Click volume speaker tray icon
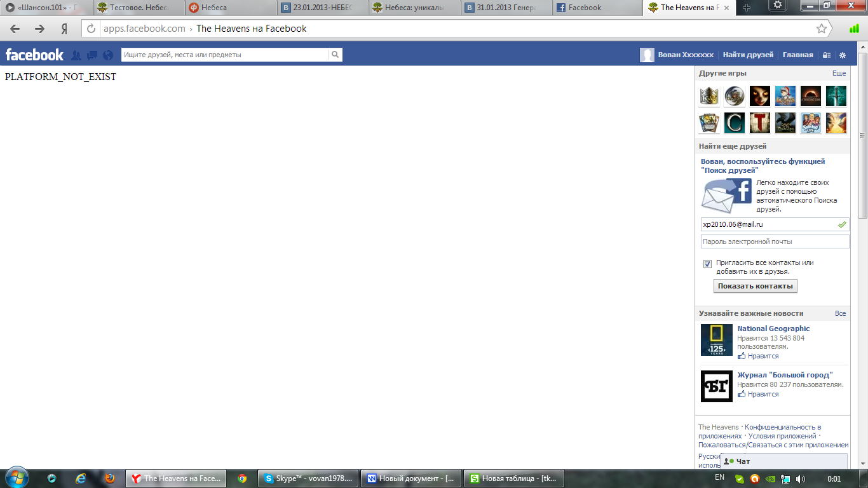Image resolution: width=868 pixels, height=488 pixels. [800, 478]
